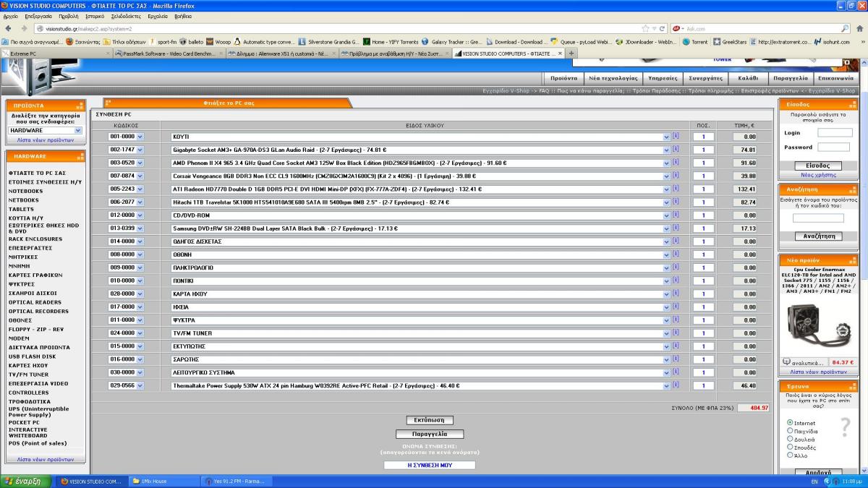This screenshot has width=868, height=488.
Task: Click the Νέος χρήστης link
Action: coord(817,175)
